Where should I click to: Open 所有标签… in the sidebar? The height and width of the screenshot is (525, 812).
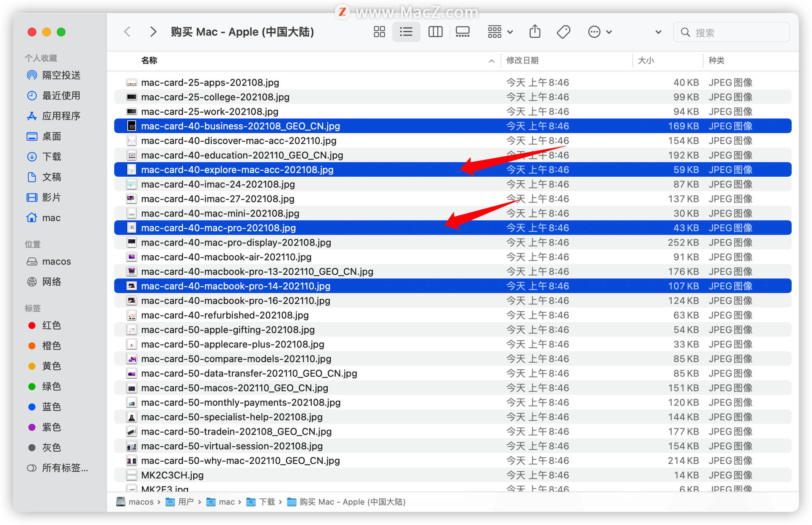point(58,468)
